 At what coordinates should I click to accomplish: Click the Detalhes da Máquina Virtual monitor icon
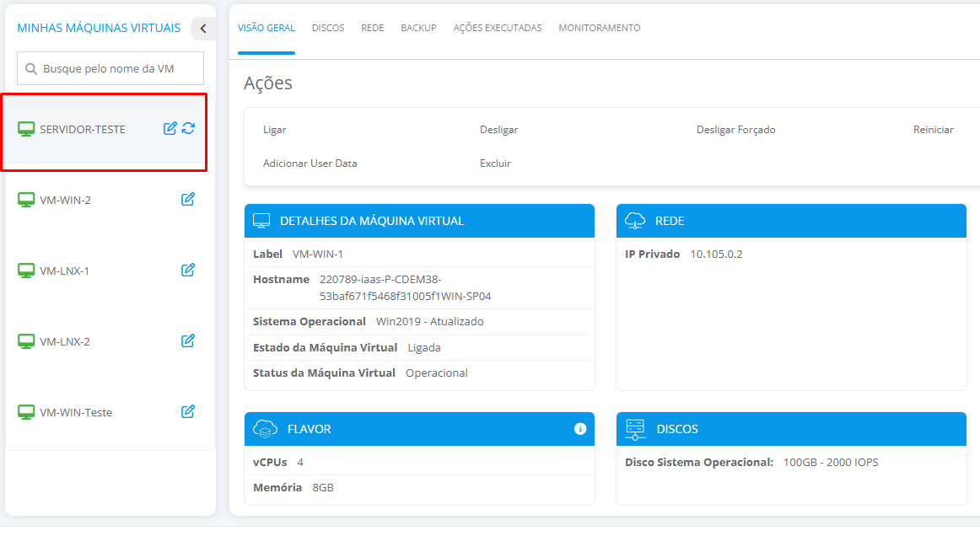click(261, 221)
